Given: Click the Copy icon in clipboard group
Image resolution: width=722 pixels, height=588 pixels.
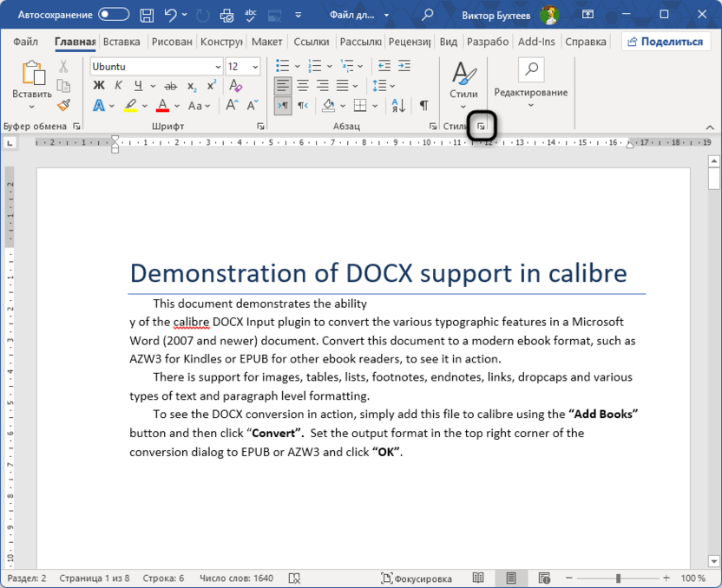Looking at the screenshot, I should click(62, 87).
